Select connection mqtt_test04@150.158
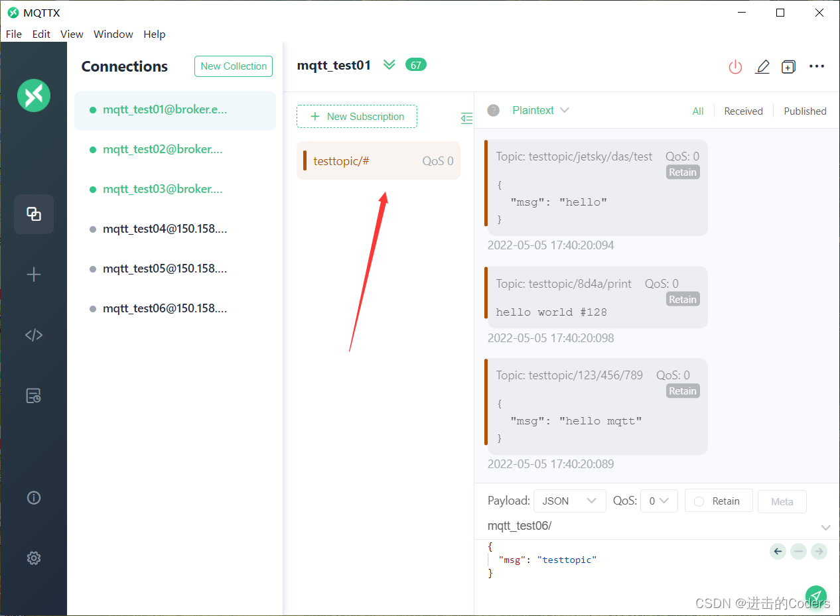This screenshot has width=840, height=616. [175, 229]
